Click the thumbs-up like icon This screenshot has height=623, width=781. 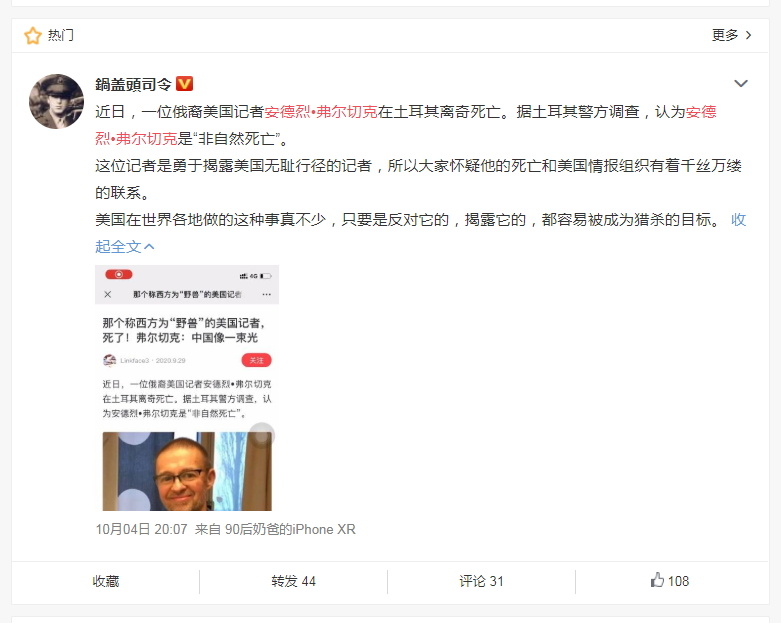[x=657, y=580]
